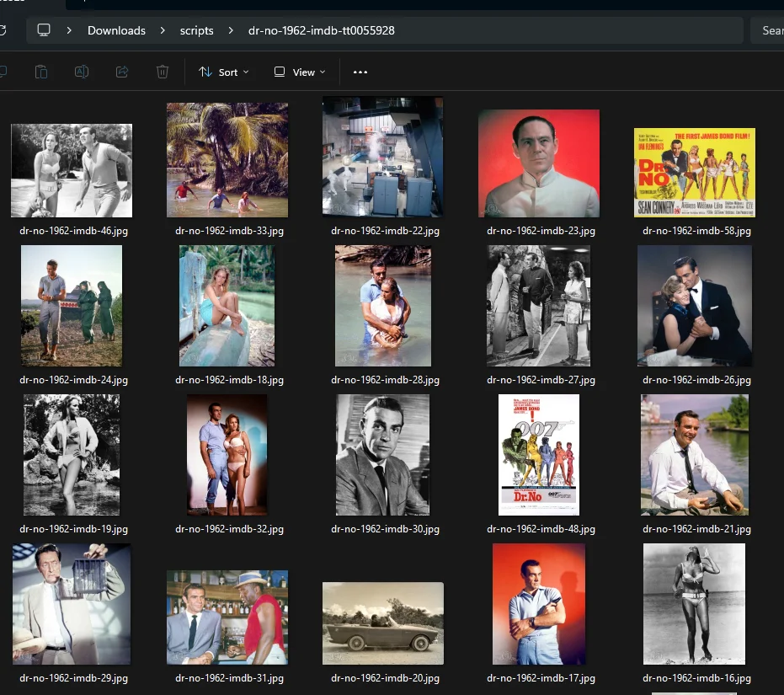Image resolution: width=784 pixels, height=695 pixels.
Task: Select thumbnail dr-no-1962-imdb-58.jpg
Action: pos(695,173)
